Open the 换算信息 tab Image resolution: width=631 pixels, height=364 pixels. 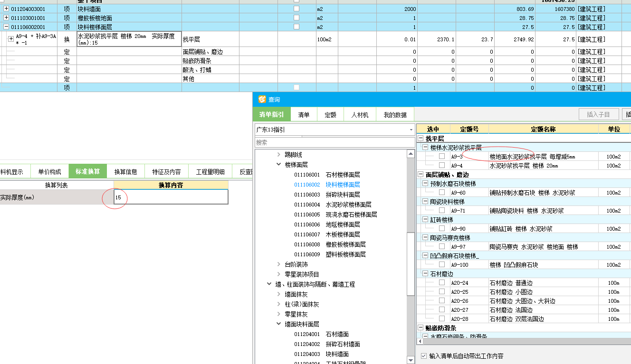point(126,171)
